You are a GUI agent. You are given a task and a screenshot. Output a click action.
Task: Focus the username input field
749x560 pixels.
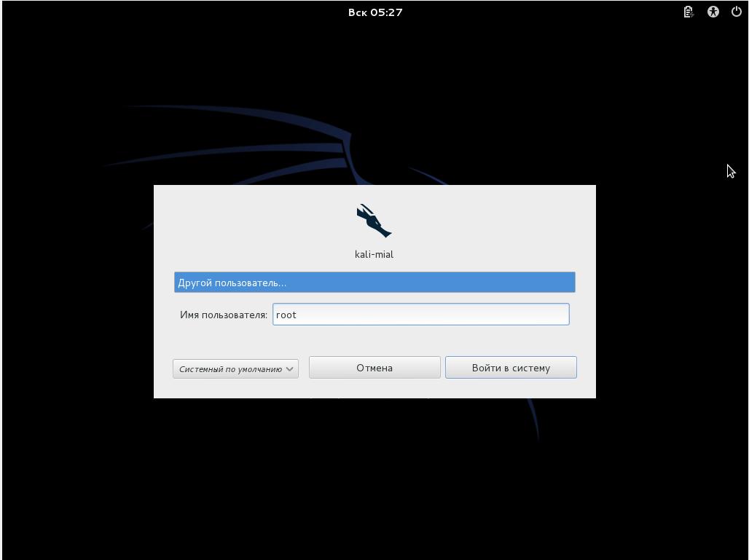420,315
